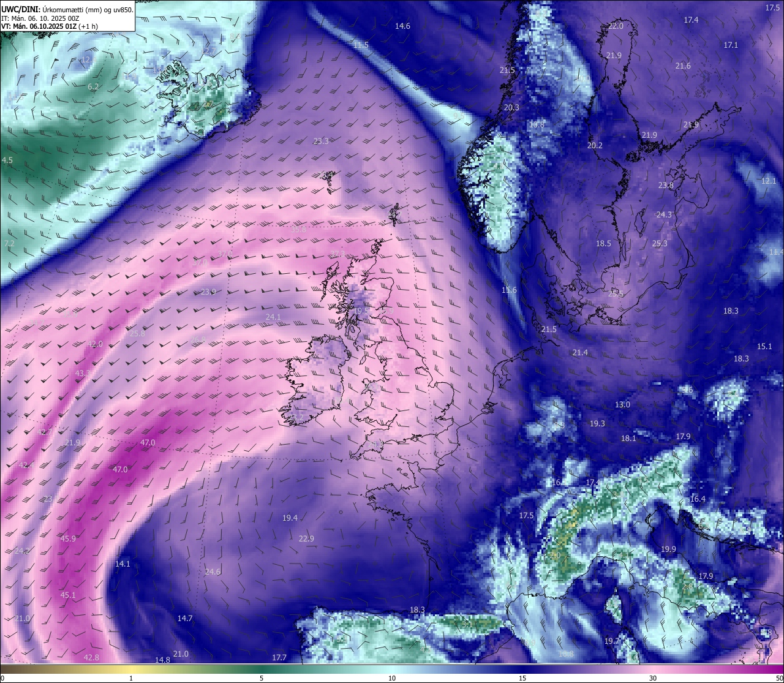Click the 21.6 value label
Screen dimensions: 784x683
683,66
